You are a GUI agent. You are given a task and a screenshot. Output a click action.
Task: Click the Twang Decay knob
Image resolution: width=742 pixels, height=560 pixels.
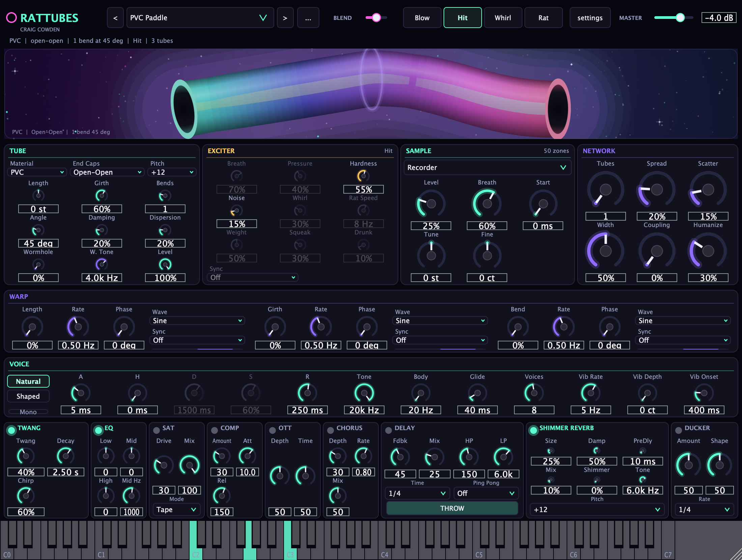click(65, 456)
